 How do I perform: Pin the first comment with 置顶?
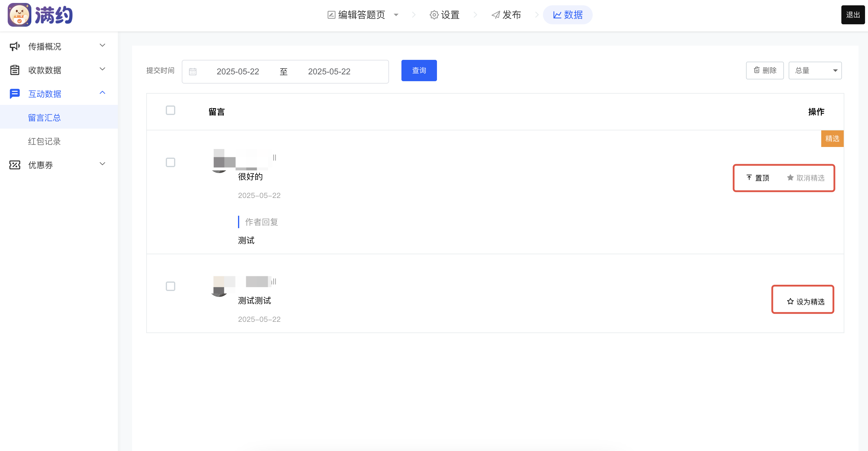(758, 178)
